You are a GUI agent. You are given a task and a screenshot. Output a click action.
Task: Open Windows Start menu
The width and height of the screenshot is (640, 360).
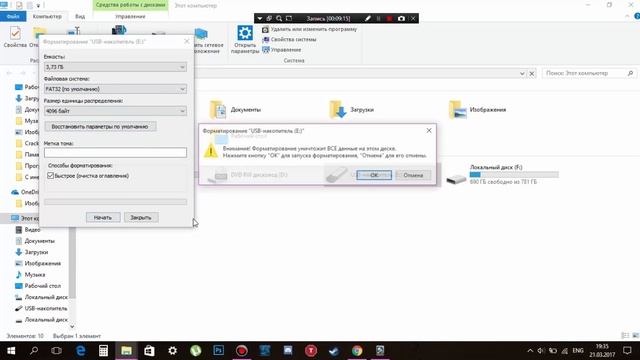(x=11, y=351)
